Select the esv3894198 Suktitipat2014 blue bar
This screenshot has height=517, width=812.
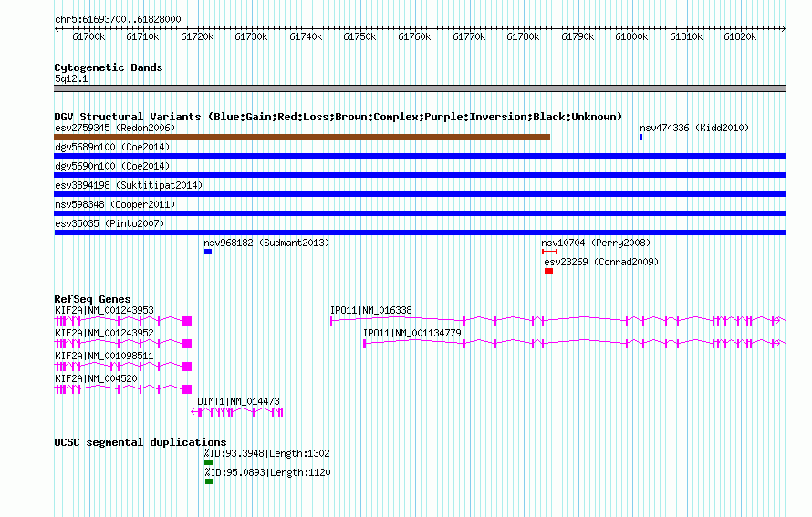(420, 194)
